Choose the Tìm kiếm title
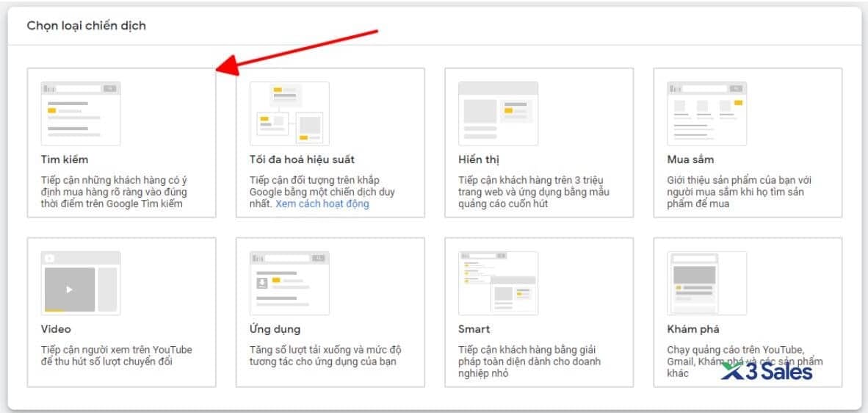868x413 pixels. pyautogui.click(x=64, y=159)
